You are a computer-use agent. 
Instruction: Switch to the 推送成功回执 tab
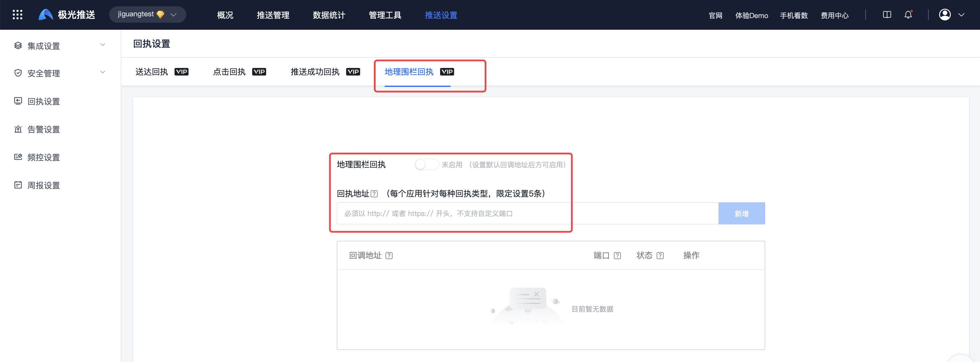[x=315, y=72]
